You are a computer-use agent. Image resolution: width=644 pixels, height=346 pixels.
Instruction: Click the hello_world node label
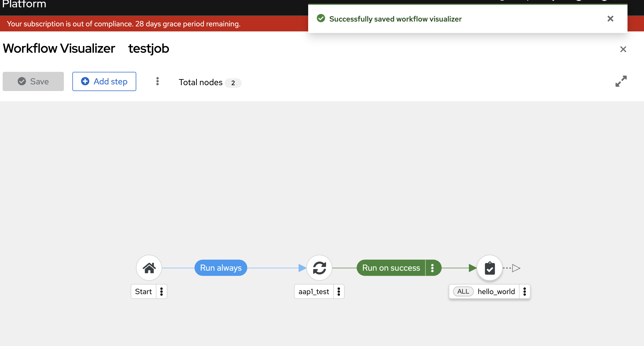pyautogui.click(x=496, y=291)
